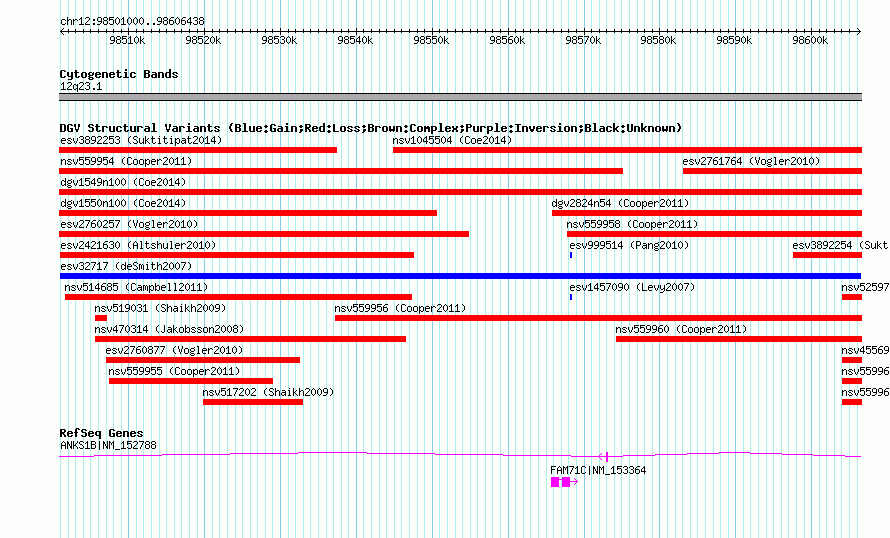Screen dimensions: 890x538
Task: Click the 98520k ruler position label
Action: pos(203,40)
